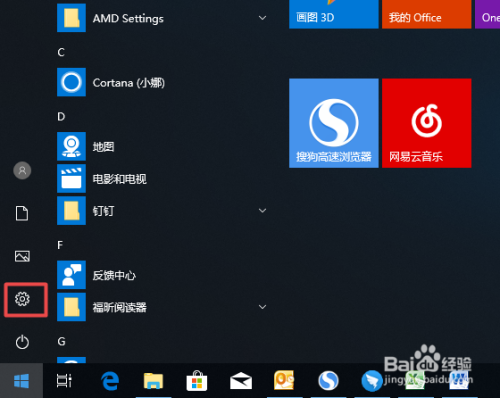This screenshot has width=500, height=398.
Task: Open Microsoft Store from taskbar
Action: point(197,380)
